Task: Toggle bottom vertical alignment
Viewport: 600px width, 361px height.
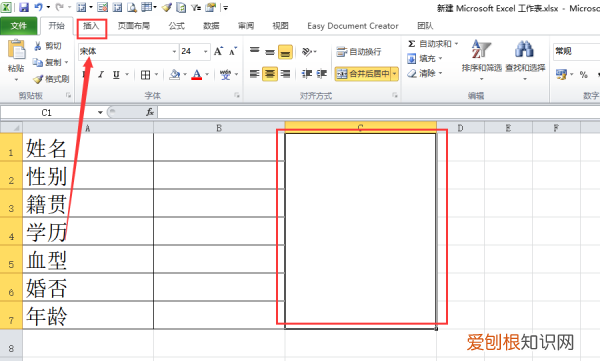Action: pos(285,51)
